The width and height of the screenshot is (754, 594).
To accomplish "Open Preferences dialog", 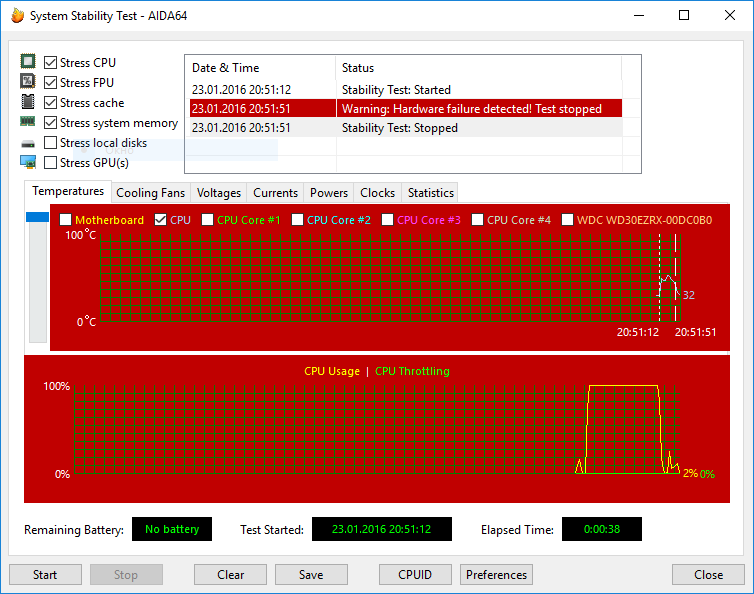I will 496,575.
